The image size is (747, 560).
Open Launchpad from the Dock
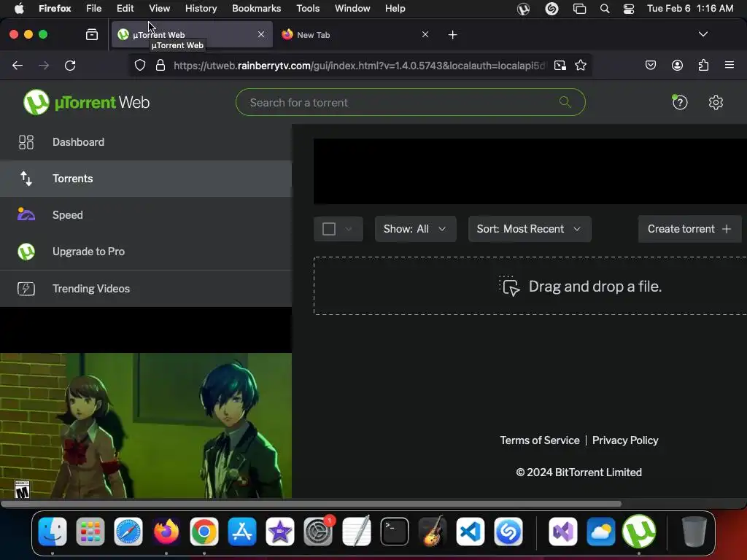point(90,532)
